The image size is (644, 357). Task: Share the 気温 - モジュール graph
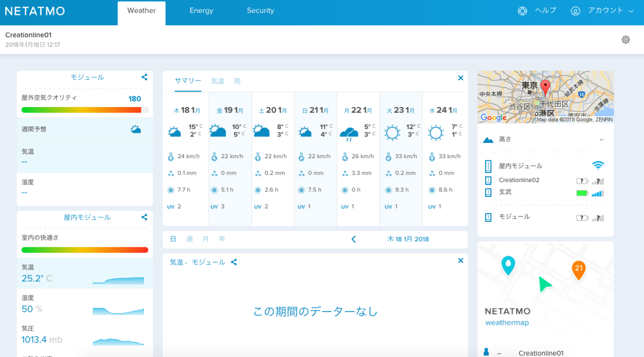pyautogui.click(x=234, y=262)
